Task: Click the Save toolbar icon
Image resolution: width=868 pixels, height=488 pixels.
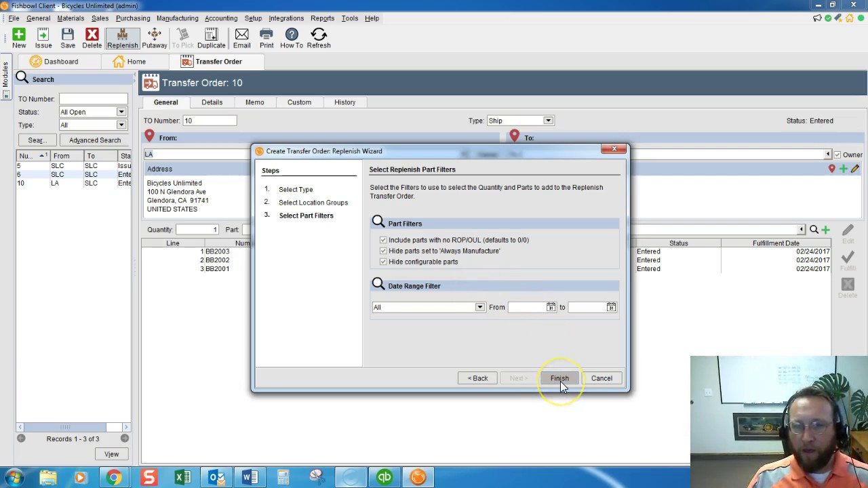Action: (68, 38)
